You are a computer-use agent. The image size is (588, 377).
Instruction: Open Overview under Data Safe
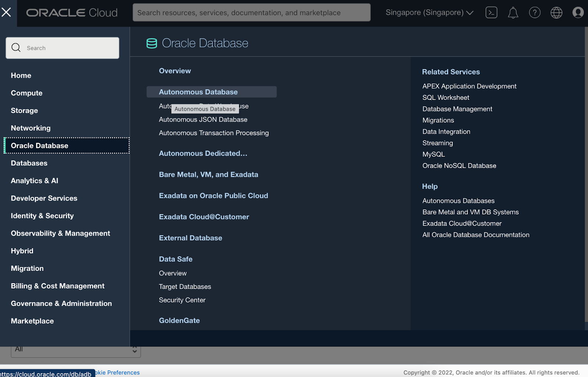pos(173,273)
